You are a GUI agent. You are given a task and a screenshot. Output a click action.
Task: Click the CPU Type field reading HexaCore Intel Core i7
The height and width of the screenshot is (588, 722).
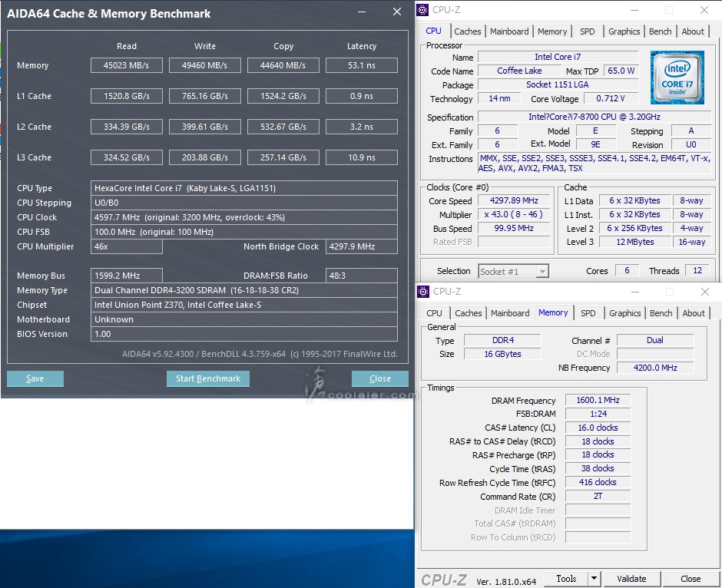click(x=244, y=188)
